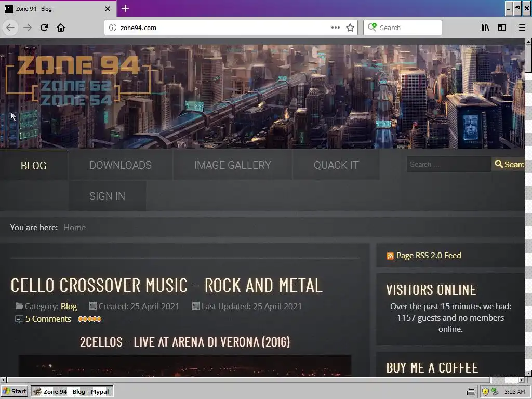Click the browser search engine magnifier icon

click(x=372, y=27)
